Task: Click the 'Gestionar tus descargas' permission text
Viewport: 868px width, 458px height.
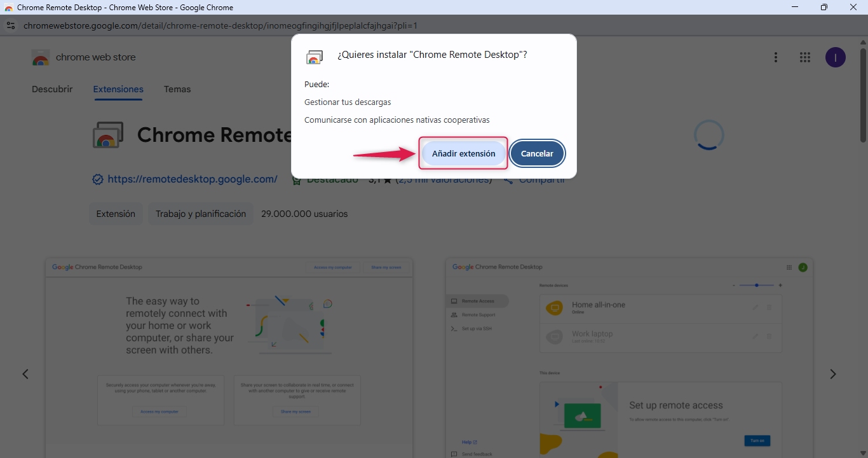Action: pyautogui.click(x=348, y=102)
